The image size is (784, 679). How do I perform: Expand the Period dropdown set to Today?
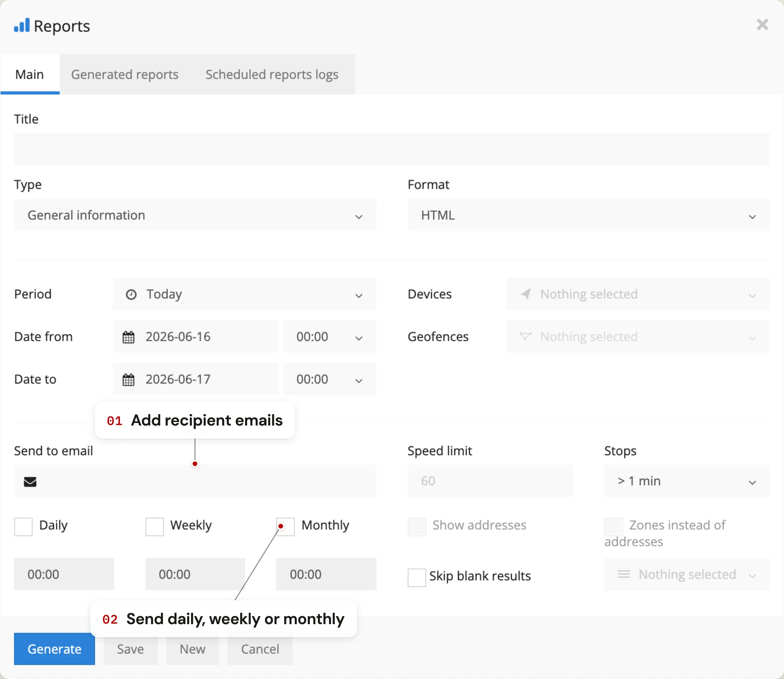coord(244,294)
